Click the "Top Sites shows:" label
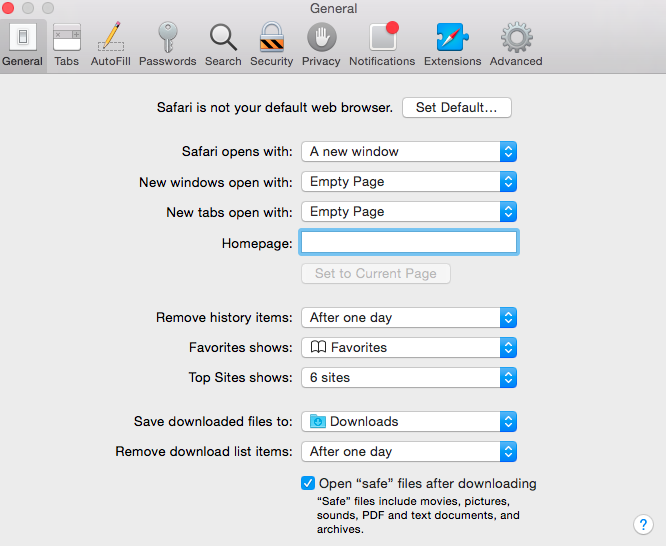 pyautogui.click(x=240, y=378)
